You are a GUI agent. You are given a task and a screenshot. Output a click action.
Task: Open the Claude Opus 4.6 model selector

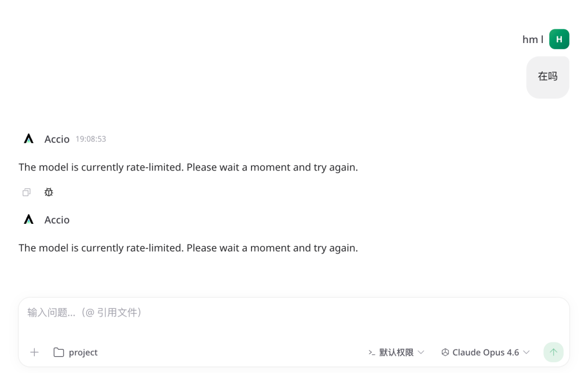[x=485, y=352]
